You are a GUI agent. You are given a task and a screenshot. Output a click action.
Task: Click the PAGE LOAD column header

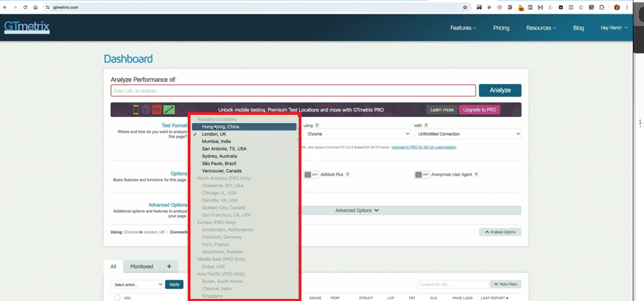(462, 298)
